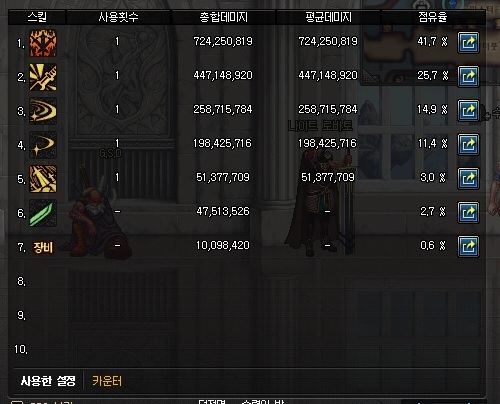
Task: Select the green blade skill icon ranked sixth
Action: coord(43,213)
